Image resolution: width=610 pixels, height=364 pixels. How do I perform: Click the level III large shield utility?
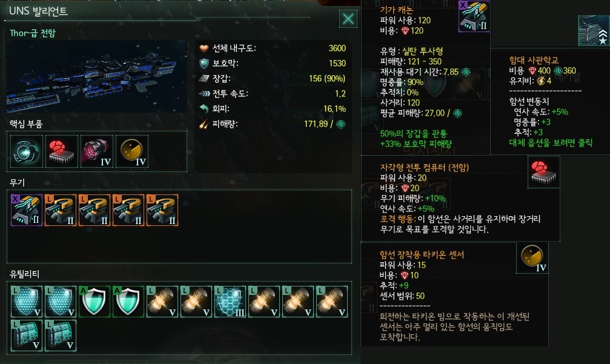click(230, 302)
